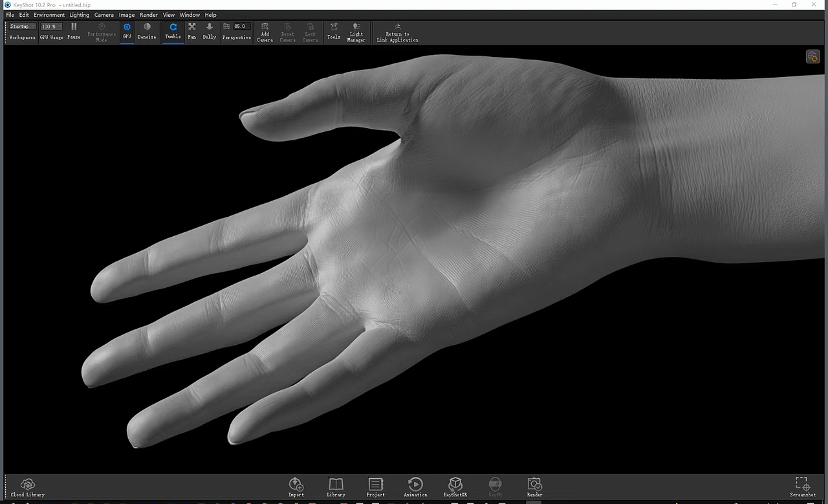Open the Project panel
Image resolution: width=828 pixels, height=504 pixels.
coord(376,487)
